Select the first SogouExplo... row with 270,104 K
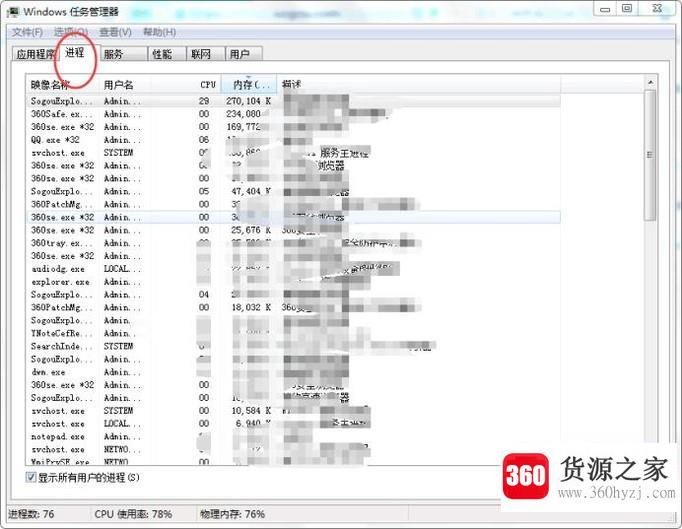This screenshot has width=682, height=529. point(294,101)
